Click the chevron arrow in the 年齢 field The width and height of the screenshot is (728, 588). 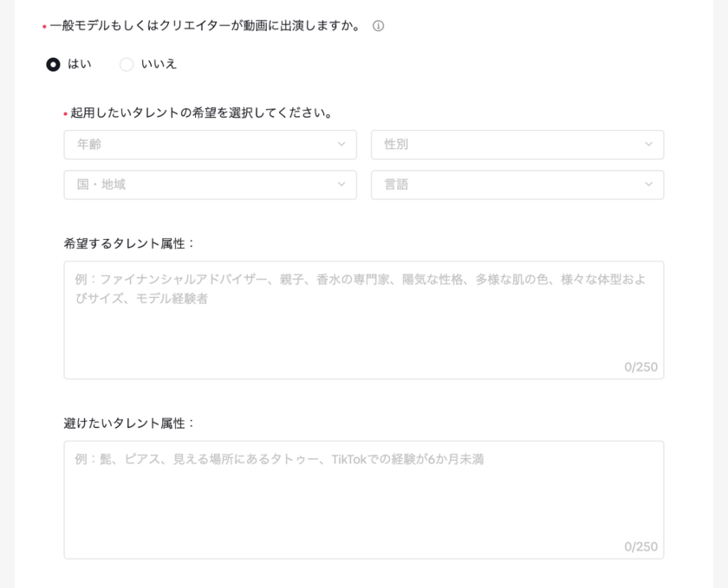(341, 145)
